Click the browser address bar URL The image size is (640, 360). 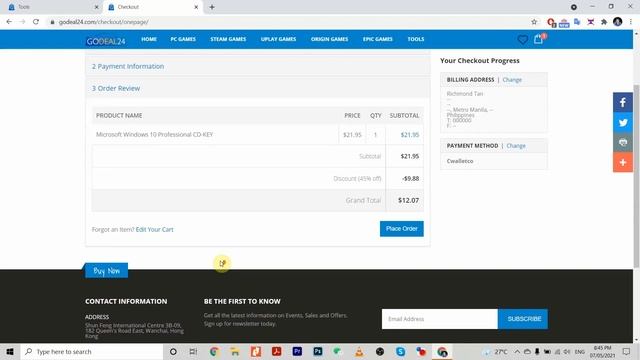click(x=104, y=22)
